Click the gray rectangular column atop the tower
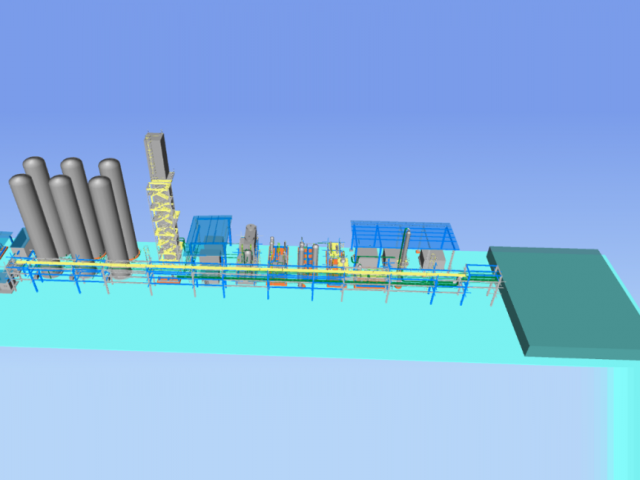This screenshot has width=640, height=480. (x=156, y=156)
